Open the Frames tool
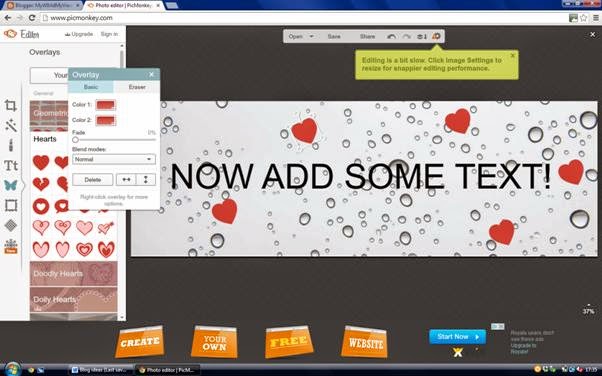 pyautogui.click(x=10, y=205)
